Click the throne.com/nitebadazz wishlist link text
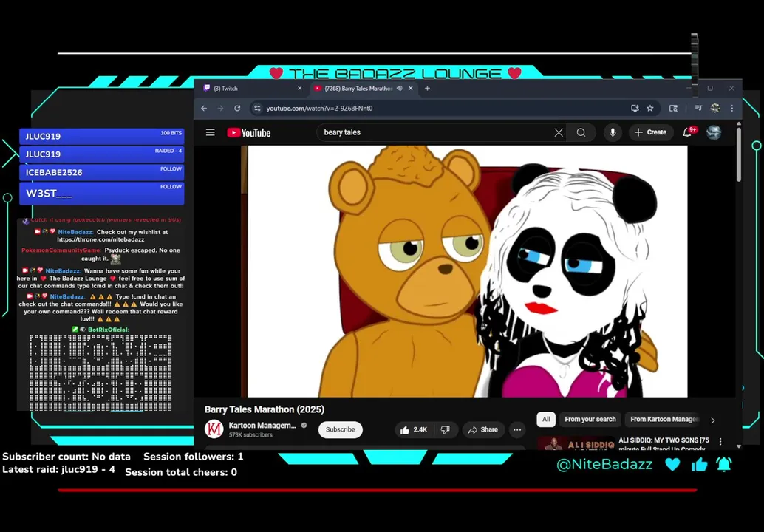Screen dimensions: 764x532 [x=100, y=239]
